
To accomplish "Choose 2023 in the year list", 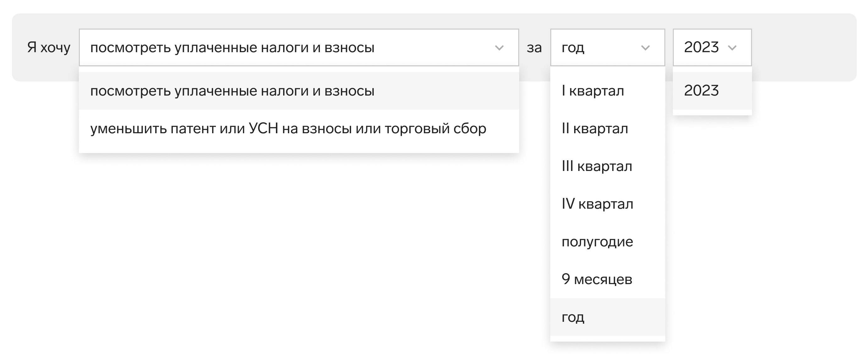I will [712, 91].
